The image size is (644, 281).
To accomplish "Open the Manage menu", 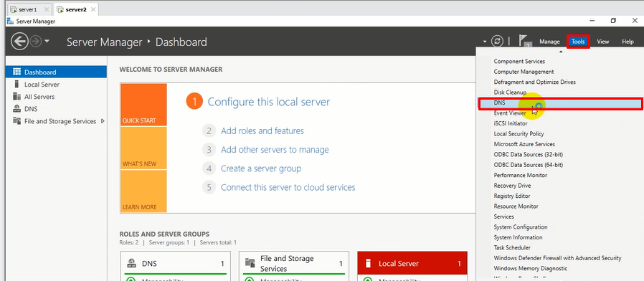I will pos(549,42).
